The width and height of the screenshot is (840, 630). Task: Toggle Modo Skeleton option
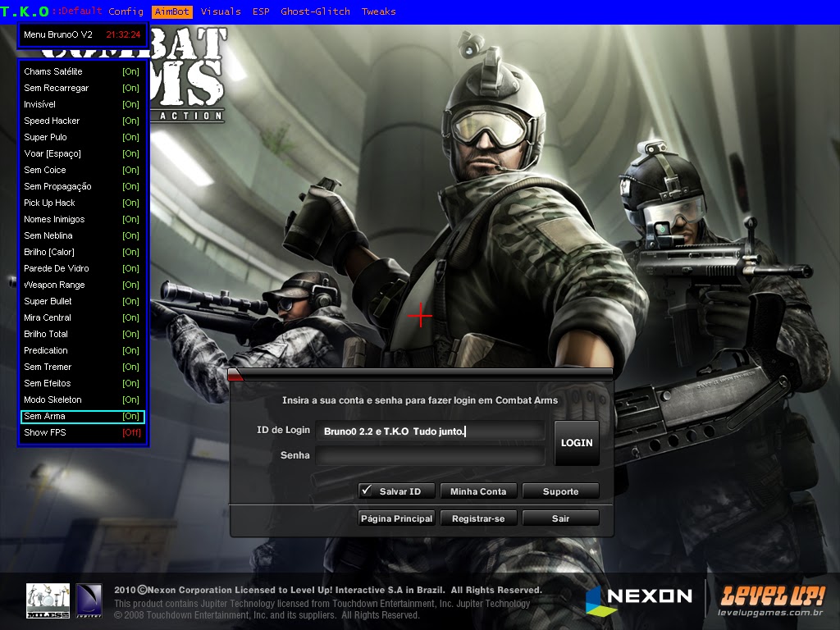(x=82, y=399)
